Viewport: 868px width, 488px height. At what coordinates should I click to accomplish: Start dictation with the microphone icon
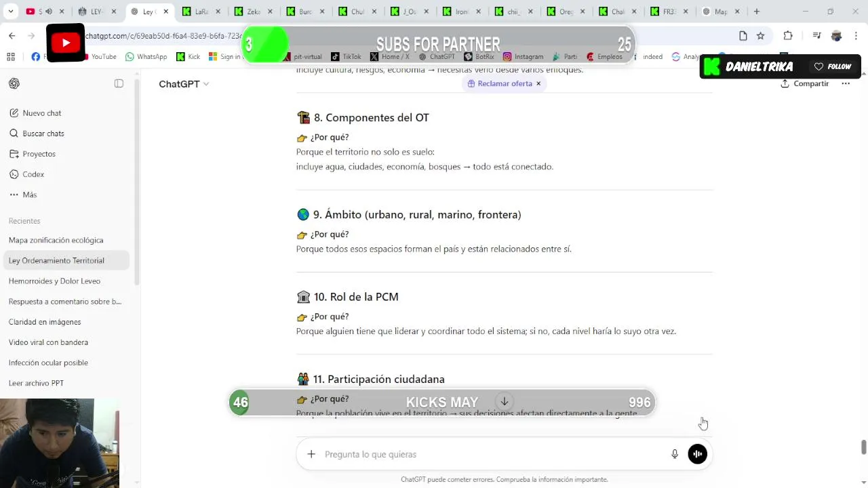pos(675,454)
